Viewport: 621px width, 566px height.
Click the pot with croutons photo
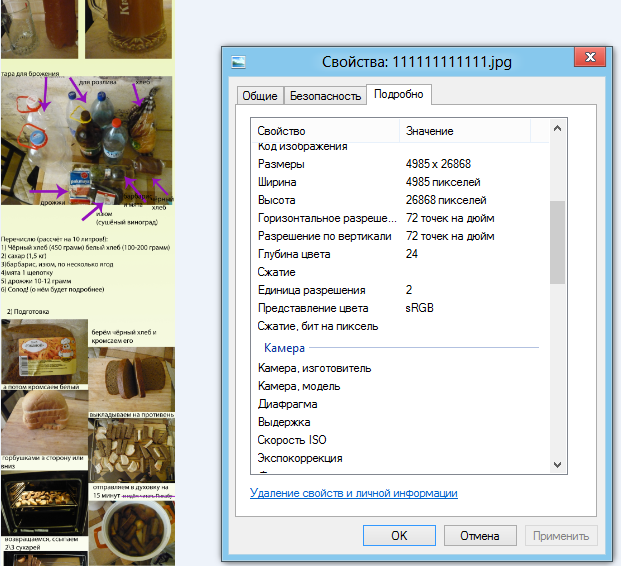(x=131, y=533)
